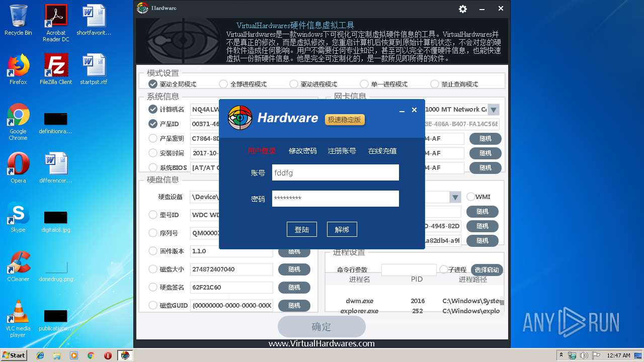Enable the 磁盘GUID checkbox
The width and height of the screenshot is (644, 362).
(x=153, y=305)
